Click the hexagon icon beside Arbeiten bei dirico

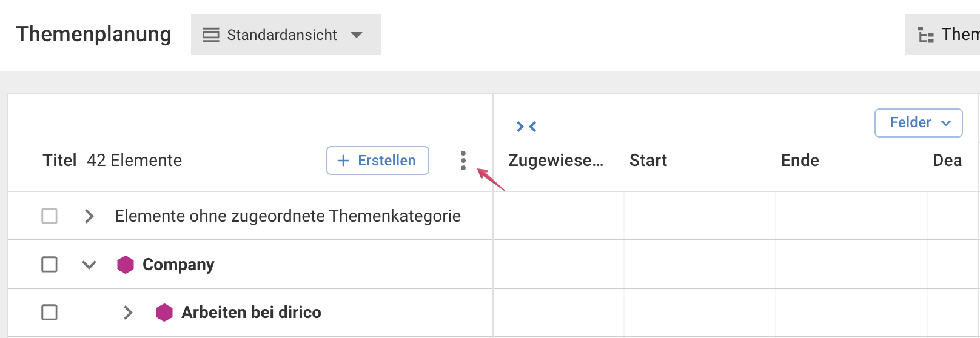coord(164,313)
